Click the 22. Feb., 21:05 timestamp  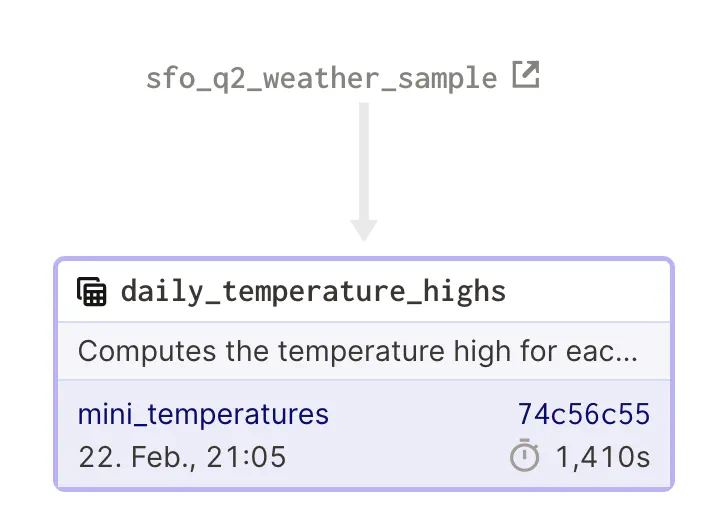tap(182, 458)
